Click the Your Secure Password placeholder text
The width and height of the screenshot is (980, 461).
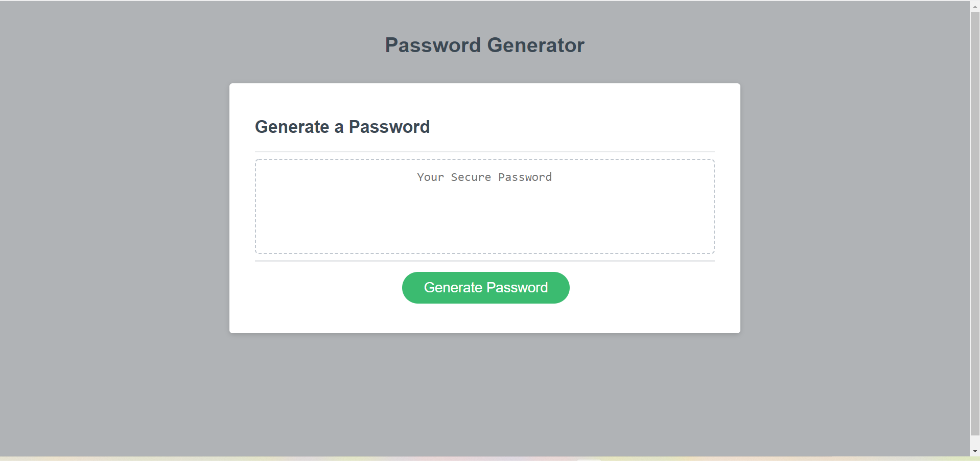point(484,177)
